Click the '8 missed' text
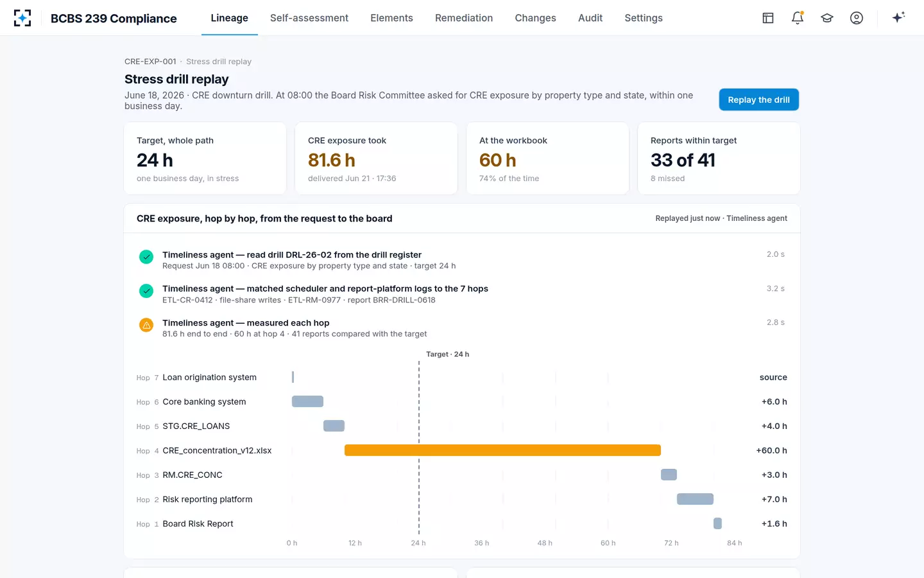Image resolution: width=924 pixels, height=578 pixels. [x=667, y=179]
